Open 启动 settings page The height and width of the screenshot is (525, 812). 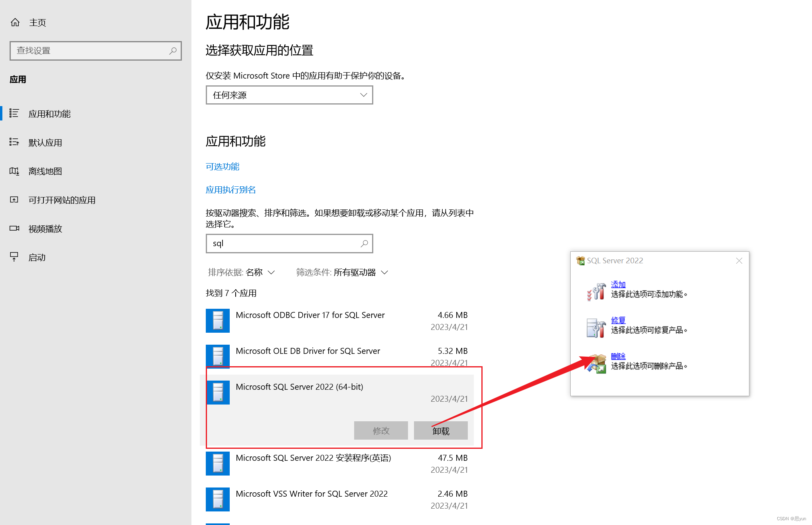click(37, 257)
